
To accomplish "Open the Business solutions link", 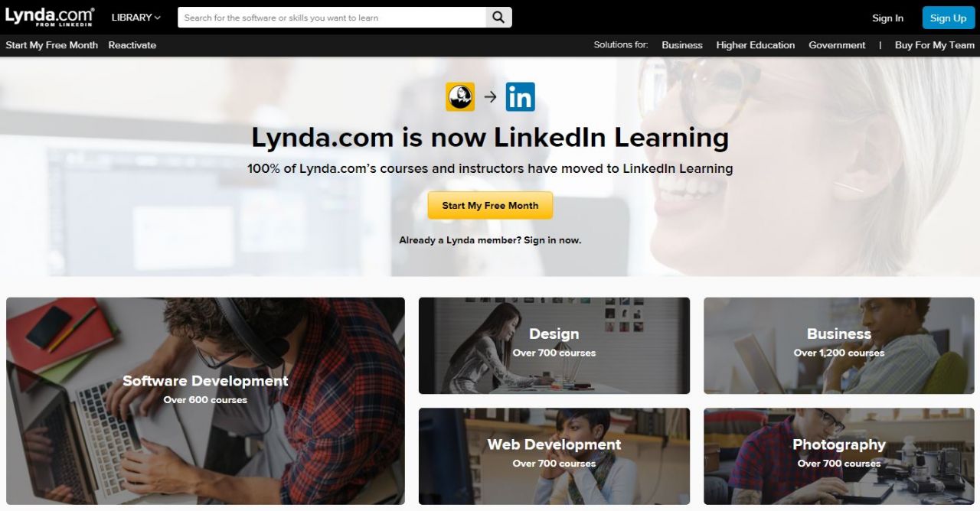I will coord(682,45).
